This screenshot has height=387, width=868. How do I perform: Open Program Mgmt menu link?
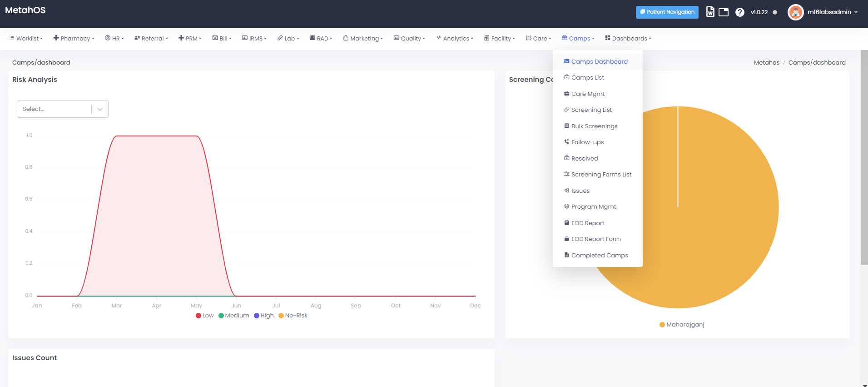tap(598, 207)
